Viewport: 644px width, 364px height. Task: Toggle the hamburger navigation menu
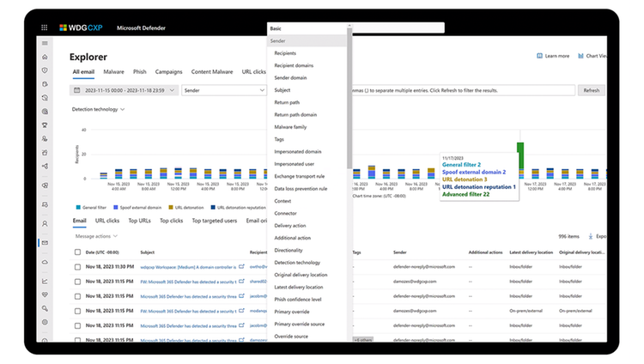(x=45, y=43)
